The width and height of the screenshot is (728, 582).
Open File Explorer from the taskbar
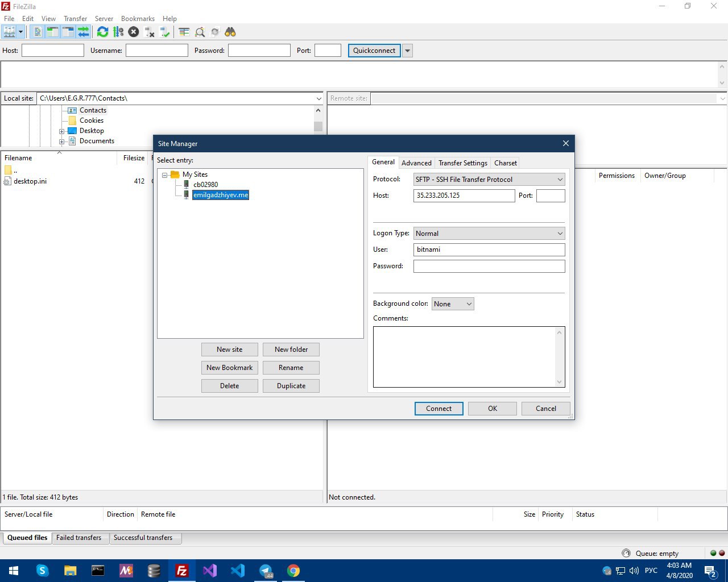pos(70,571)
